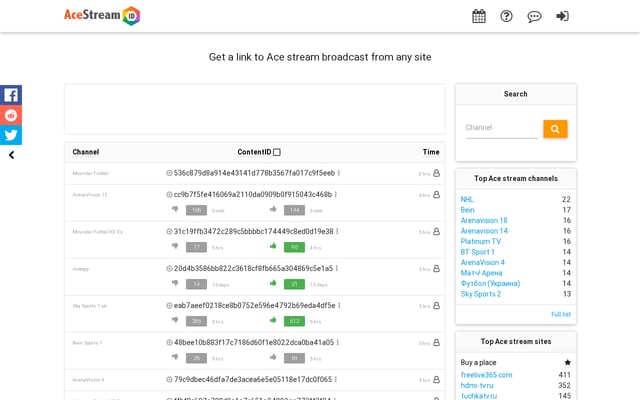Open the calendar schedule icon in header
The image size is (640, 400).
pos(479,16)
